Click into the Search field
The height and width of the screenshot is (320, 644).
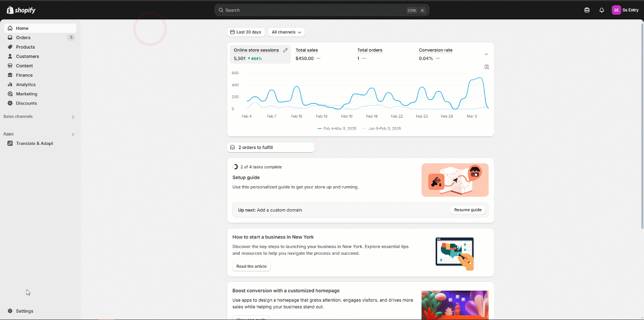click(x=314, y=10)
